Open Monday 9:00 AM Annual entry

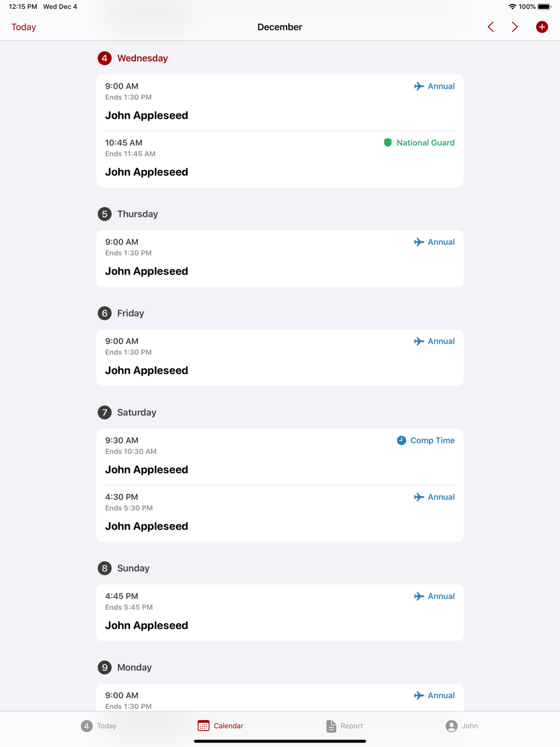click(280, 698)
